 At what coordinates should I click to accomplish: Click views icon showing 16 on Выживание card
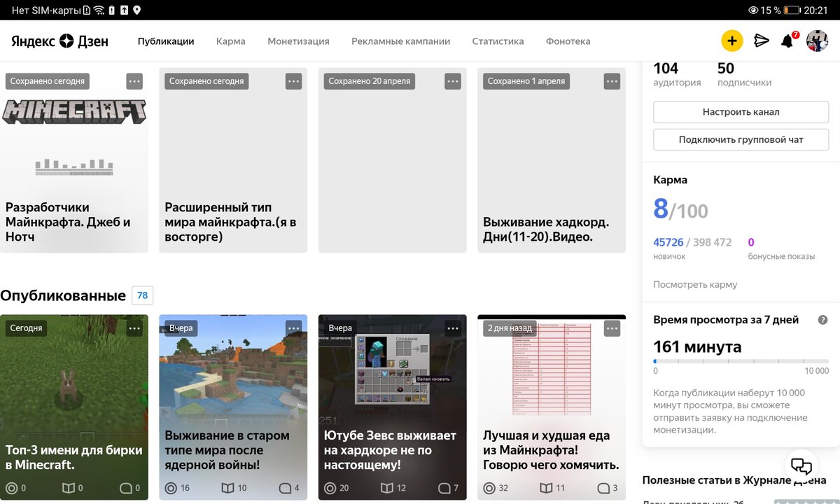pyautogui.click(x=171, y=488)
